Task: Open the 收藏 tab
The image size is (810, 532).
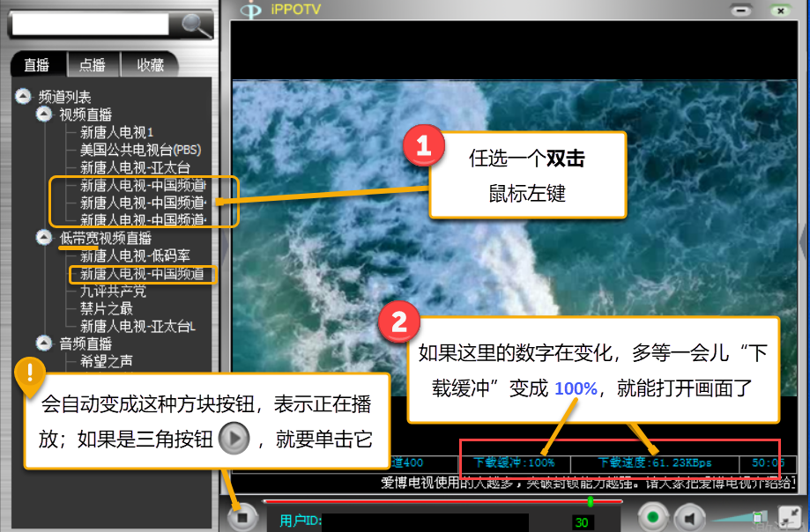Action: tap(150, 65)
